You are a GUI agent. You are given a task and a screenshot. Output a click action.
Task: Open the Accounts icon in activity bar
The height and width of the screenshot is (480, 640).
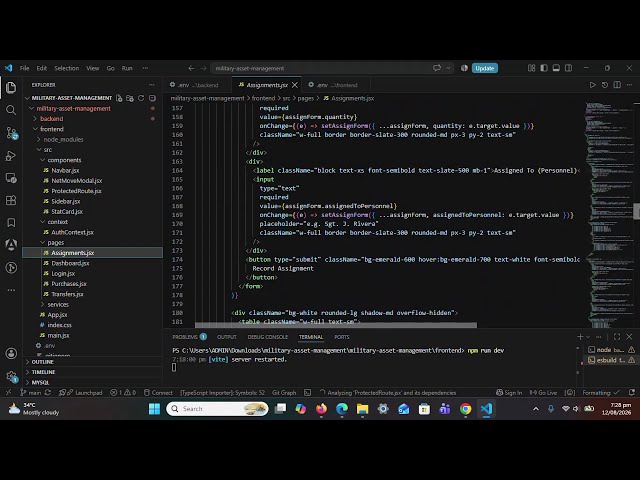(11, 353)
